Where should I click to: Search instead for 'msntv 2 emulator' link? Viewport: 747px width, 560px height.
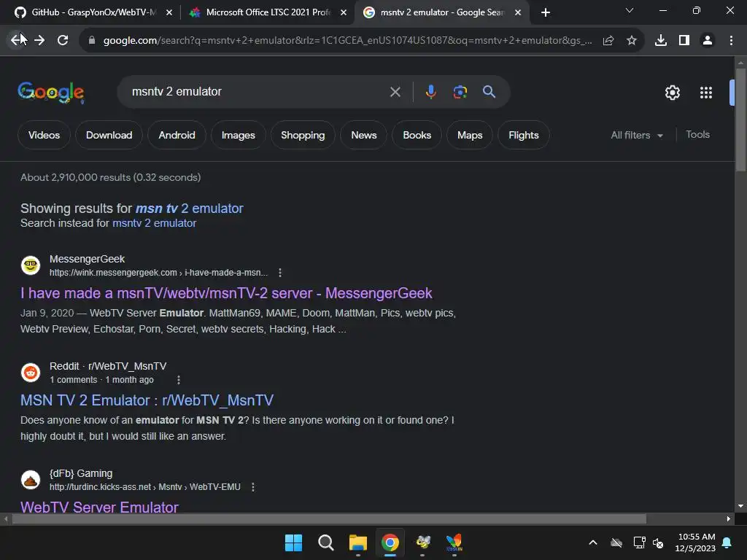pos(154,223)
